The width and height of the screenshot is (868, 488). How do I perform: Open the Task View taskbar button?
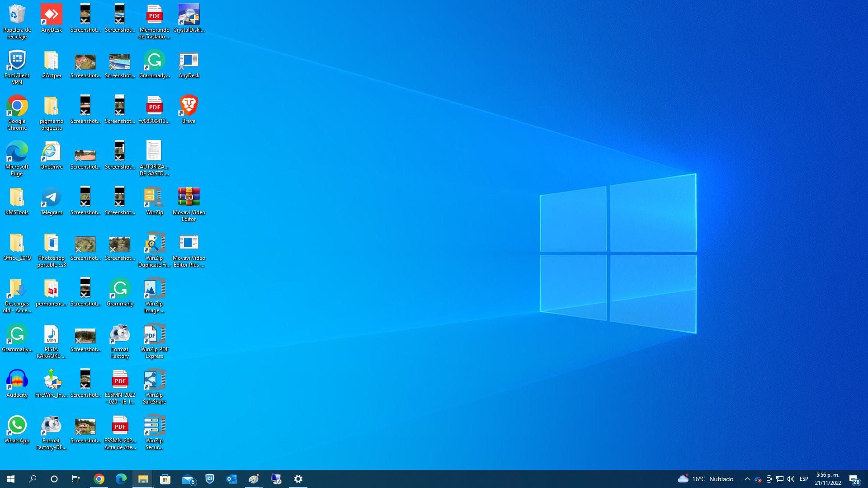point(76,479)
